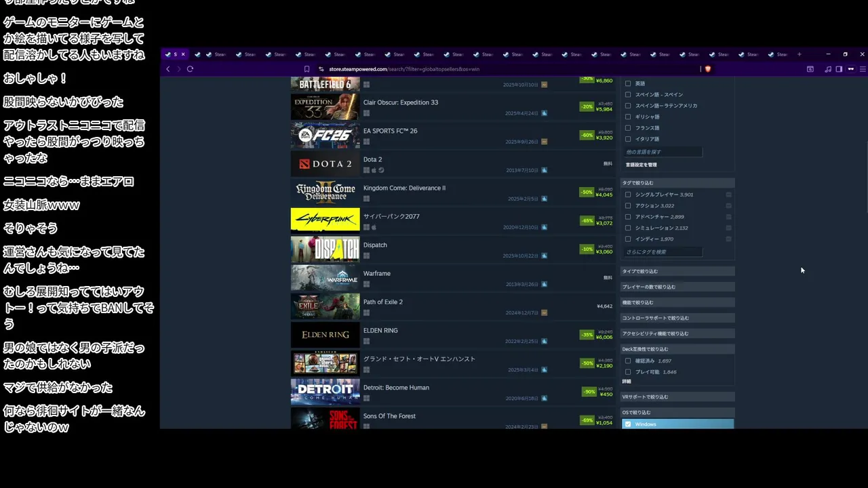
Task: Click the review icon in the Dota 2 row
Action: 544,170
